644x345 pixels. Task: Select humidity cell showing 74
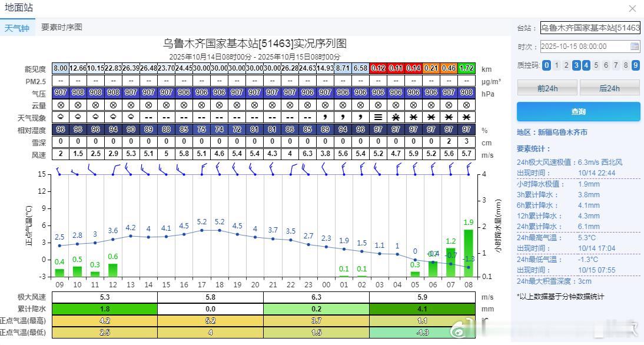tap(220, 130)
